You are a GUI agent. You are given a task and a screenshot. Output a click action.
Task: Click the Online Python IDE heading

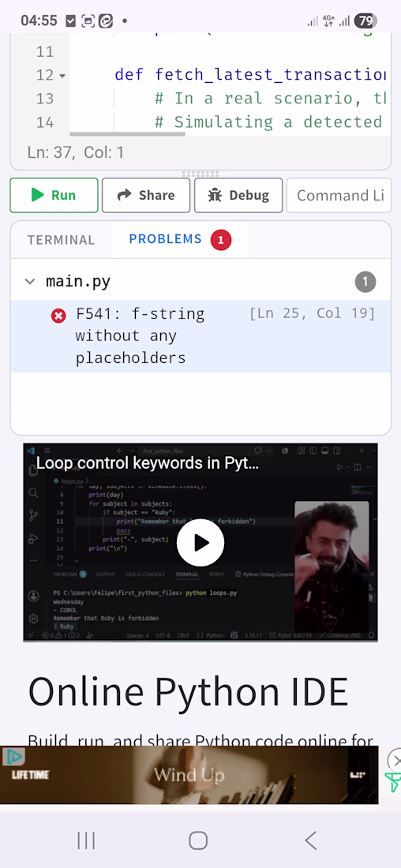pos(188,691)
